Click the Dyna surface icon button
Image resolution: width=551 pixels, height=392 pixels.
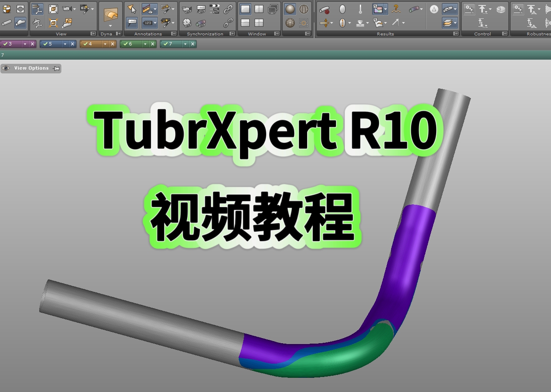click(111, 15)
